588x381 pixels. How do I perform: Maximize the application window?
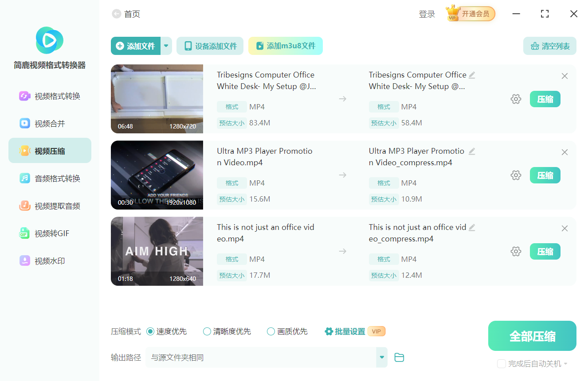pos(545,14)
